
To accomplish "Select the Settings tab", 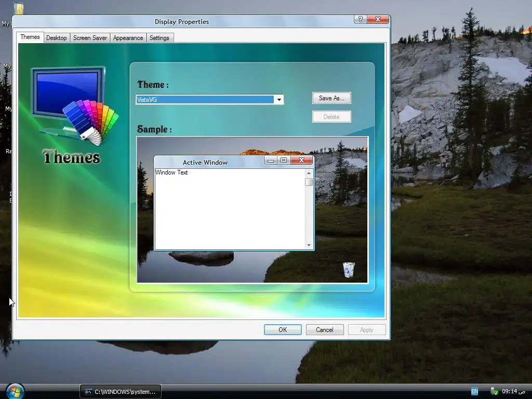I will pyautogui.click(x=159, y=37).
